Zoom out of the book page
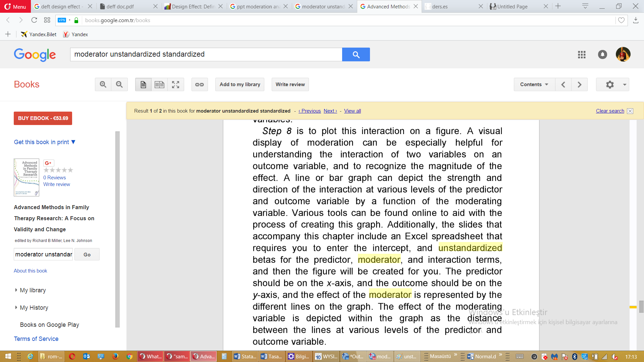This screenshot has width=644, height=362. [119, 84]
